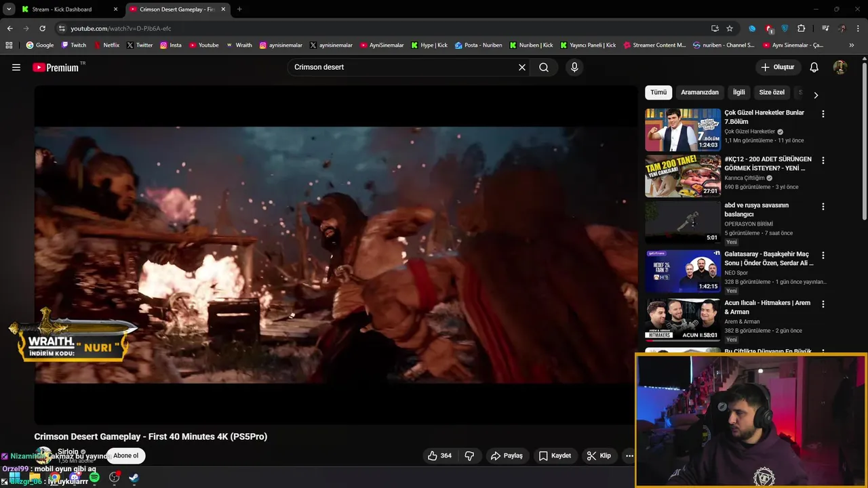Open the Chrome apps grid in the bookmarks bar
The image size is (868, 488).
[x=9, y=45]
